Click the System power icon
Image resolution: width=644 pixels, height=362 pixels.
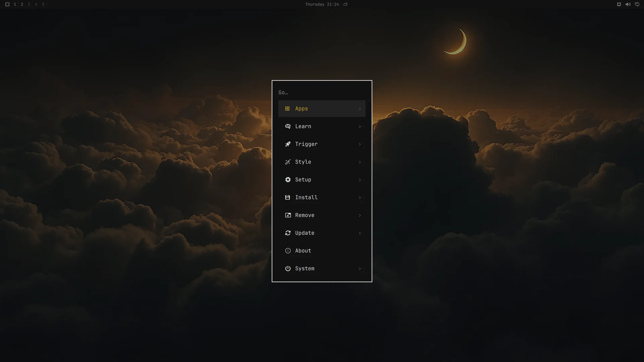tap(288, 268)
